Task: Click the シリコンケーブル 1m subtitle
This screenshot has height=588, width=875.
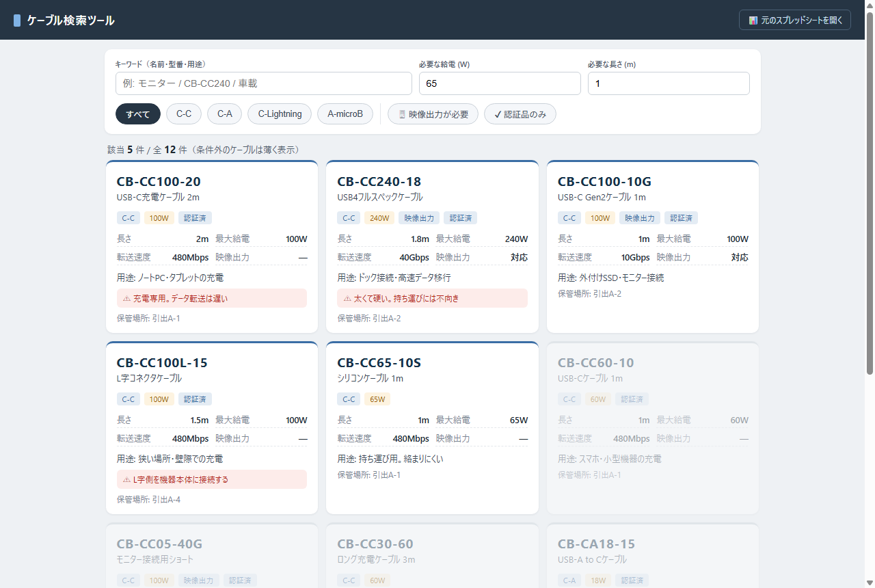Action: 370,378
